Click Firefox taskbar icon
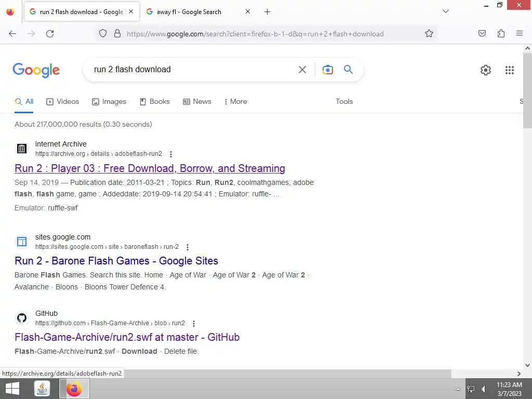 (74, 389)
